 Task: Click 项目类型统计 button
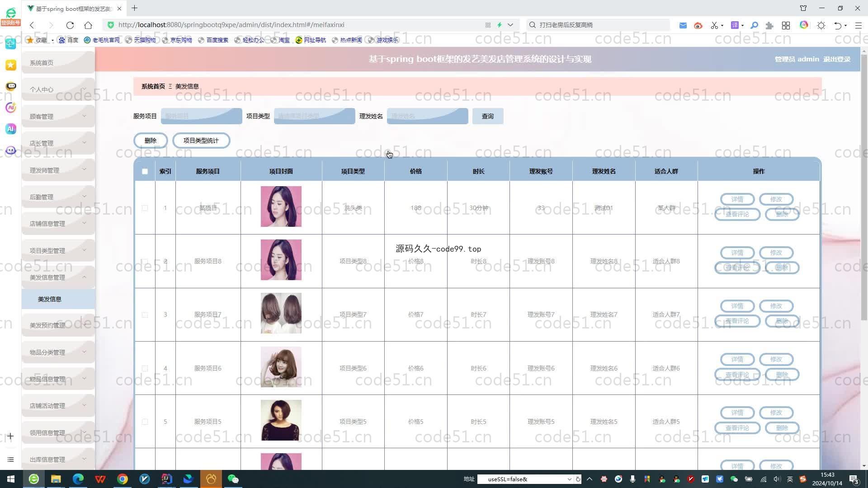(x=201, y=141)
